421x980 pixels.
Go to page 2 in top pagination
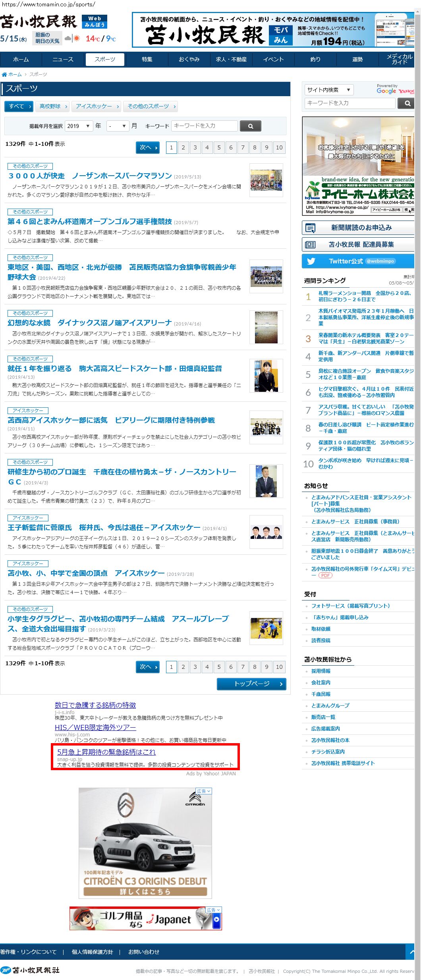(183, 147)
